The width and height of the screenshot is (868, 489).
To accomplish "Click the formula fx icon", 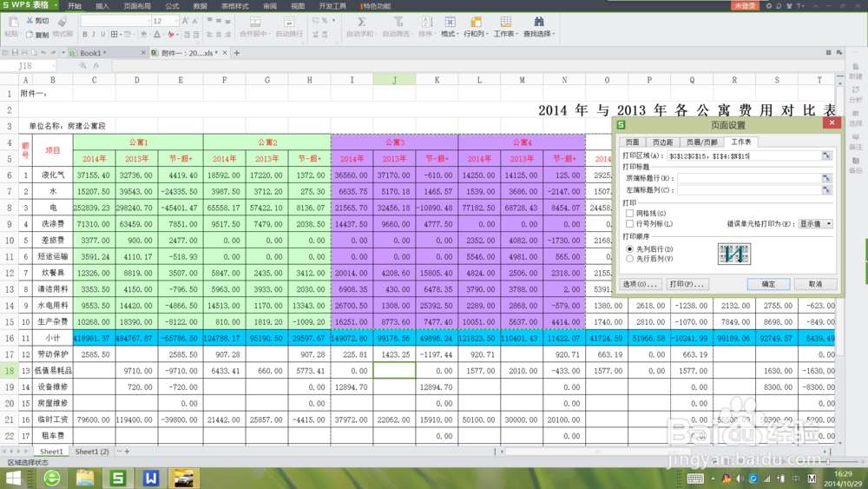I will coord(95,65).
